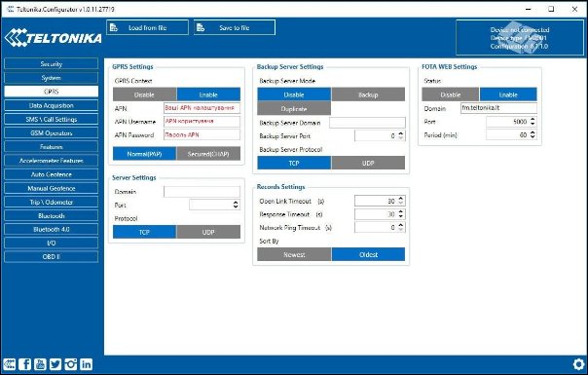
Task: Decrease the FOTA Period (min) value
Action: tap(533, 137)
